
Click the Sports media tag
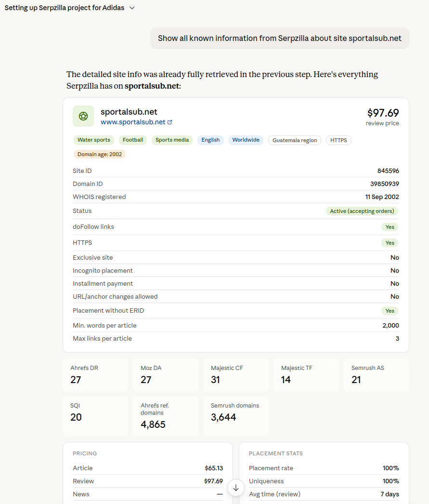[x=172, y=140]
